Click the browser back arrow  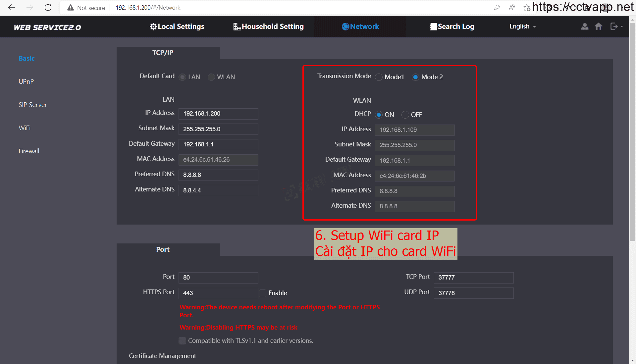click(x=12, y=8)
